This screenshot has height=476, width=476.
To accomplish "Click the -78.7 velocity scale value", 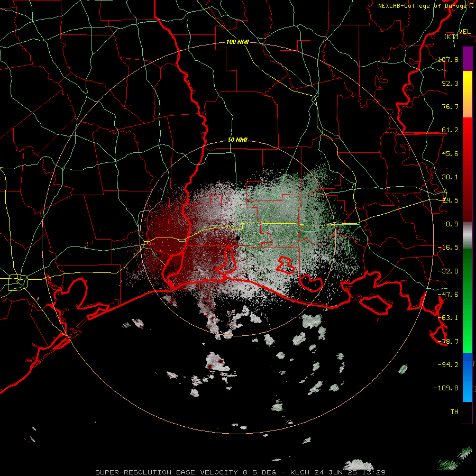I will (448, 342).
